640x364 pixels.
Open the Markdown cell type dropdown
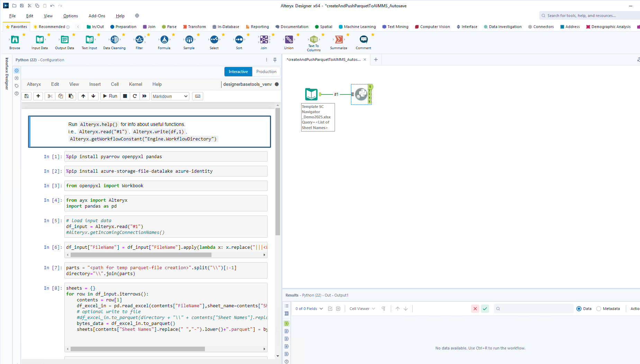pyautogui.click(x=170, y=96)
